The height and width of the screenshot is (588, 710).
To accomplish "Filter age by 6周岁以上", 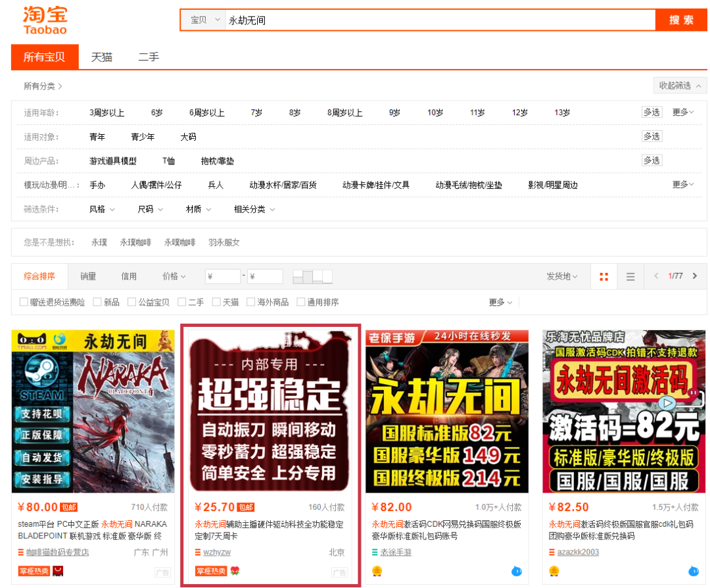I will (x=207, y=112).
